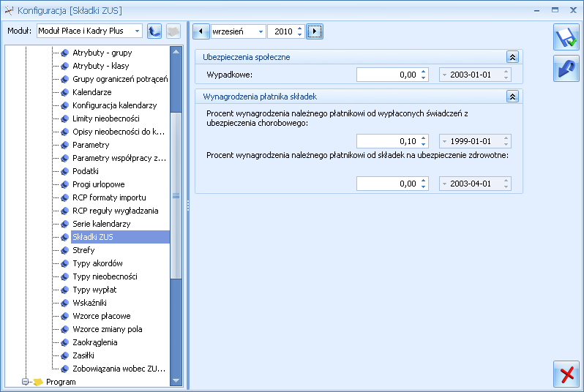This screenshot has height=392, width=584.
Task: Select Parametry tree item
Action: click(91, 145)
